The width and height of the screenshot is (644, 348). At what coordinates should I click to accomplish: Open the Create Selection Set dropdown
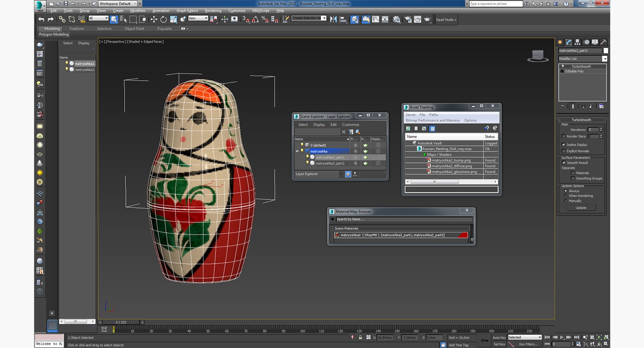309,18
